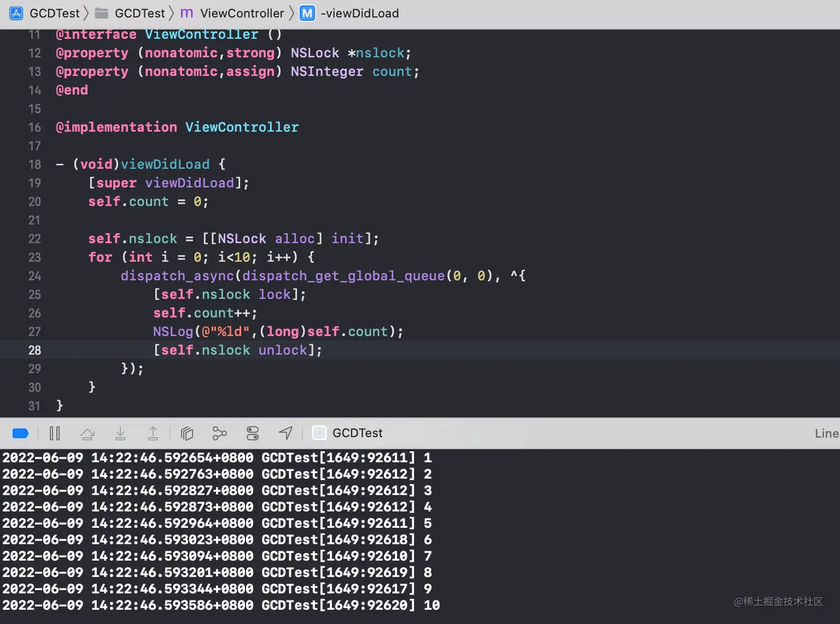Click the Step Out debug button
This screenshot has height=624, width=840.
tap(153, 433)
